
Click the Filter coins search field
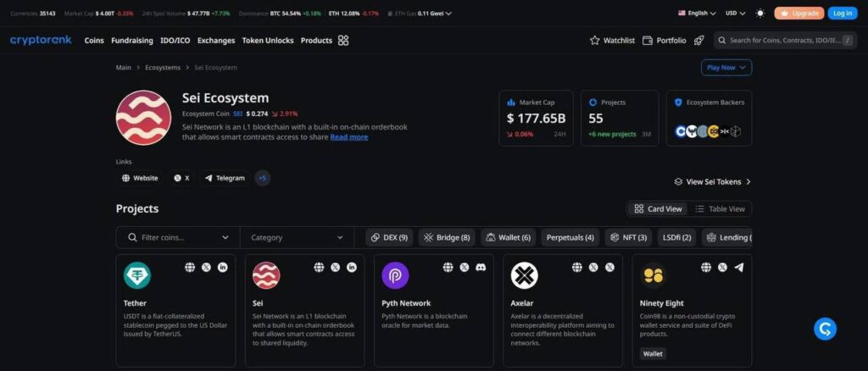(x=178, y=238)
